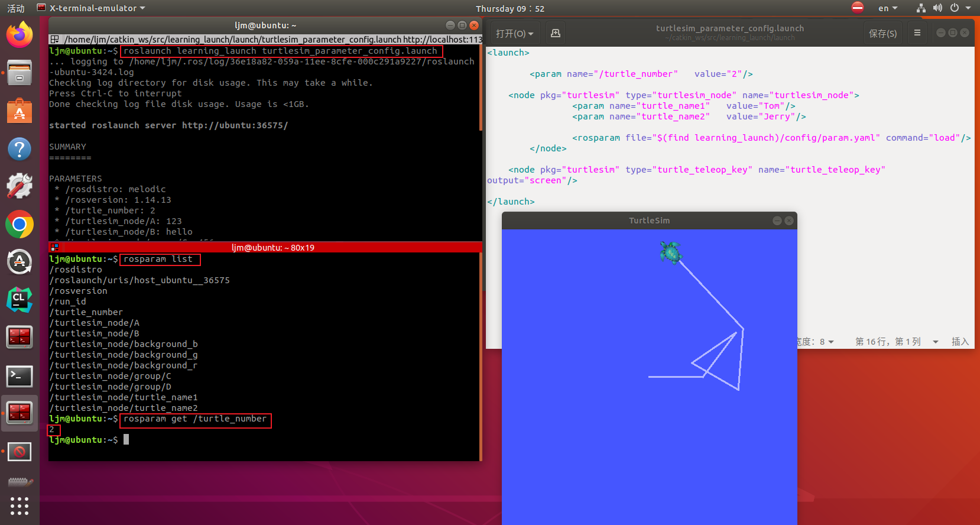Open the black Terminal prompt dock icon
980x525 pixels.
coord(20,376)
